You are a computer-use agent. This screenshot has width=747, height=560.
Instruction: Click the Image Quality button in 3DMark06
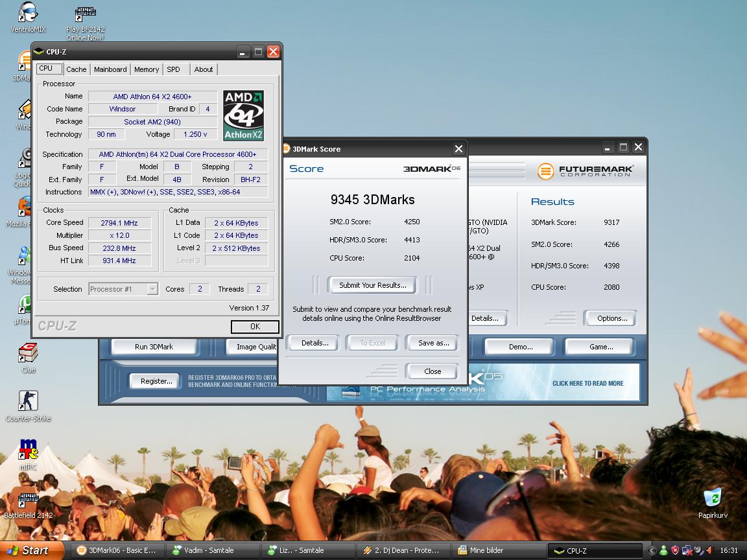pos(252,347)
